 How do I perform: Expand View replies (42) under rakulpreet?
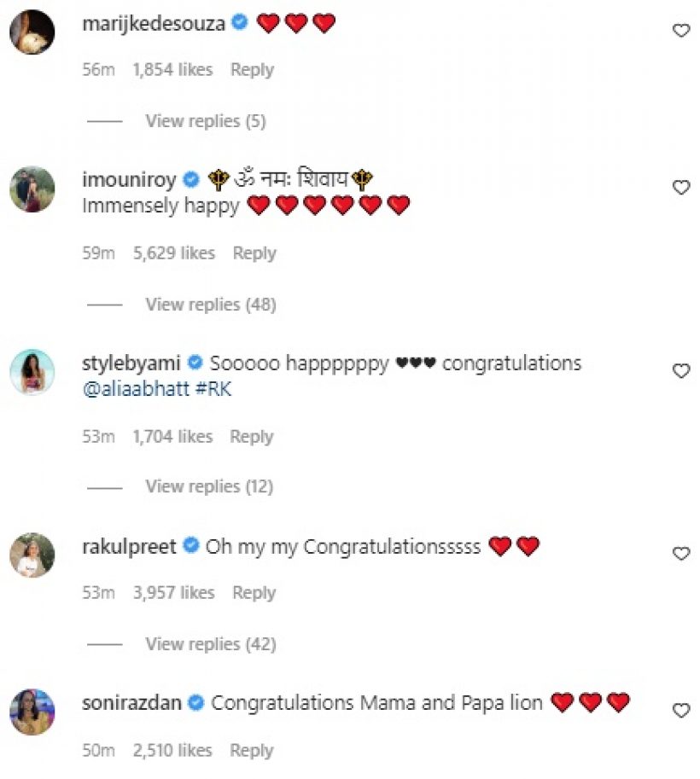(x=210, y=644)
